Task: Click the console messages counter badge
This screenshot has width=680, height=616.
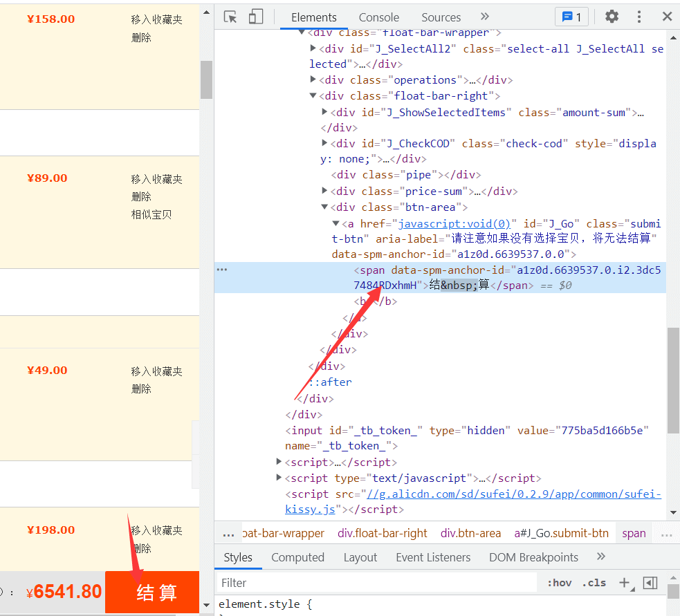Action: click(571, 16)
